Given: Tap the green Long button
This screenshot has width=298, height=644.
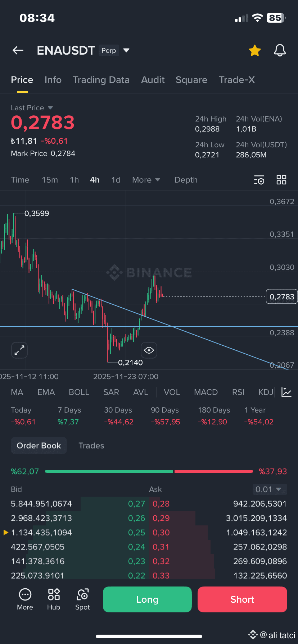Looking at the screenshot, I should [147, 599].
